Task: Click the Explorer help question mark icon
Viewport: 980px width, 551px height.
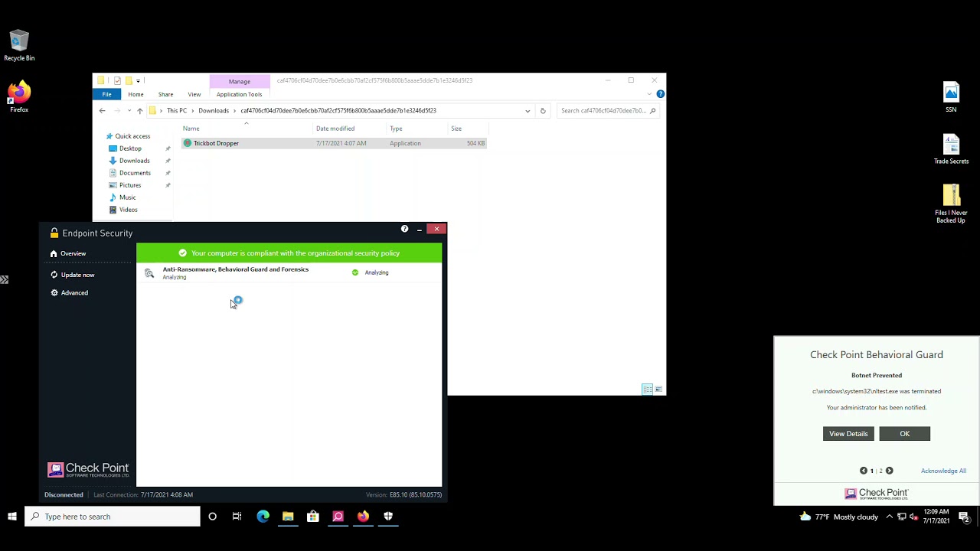Action: (660, 94)
